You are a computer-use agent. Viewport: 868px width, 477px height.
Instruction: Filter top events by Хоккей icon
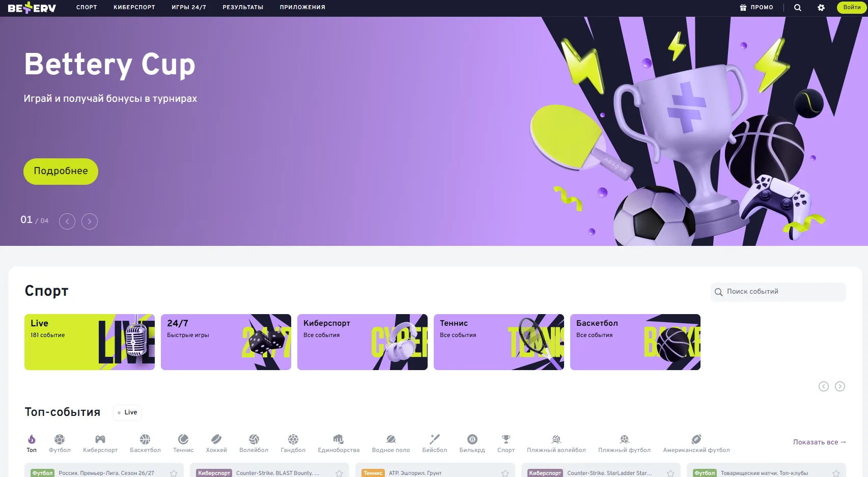(216, 439)
